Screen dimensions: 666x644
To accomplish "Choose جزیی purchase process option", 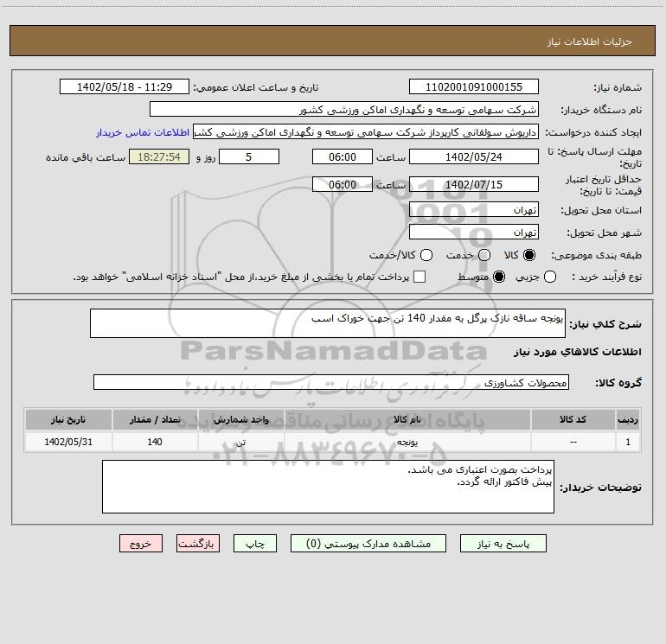I will point(549,277).
